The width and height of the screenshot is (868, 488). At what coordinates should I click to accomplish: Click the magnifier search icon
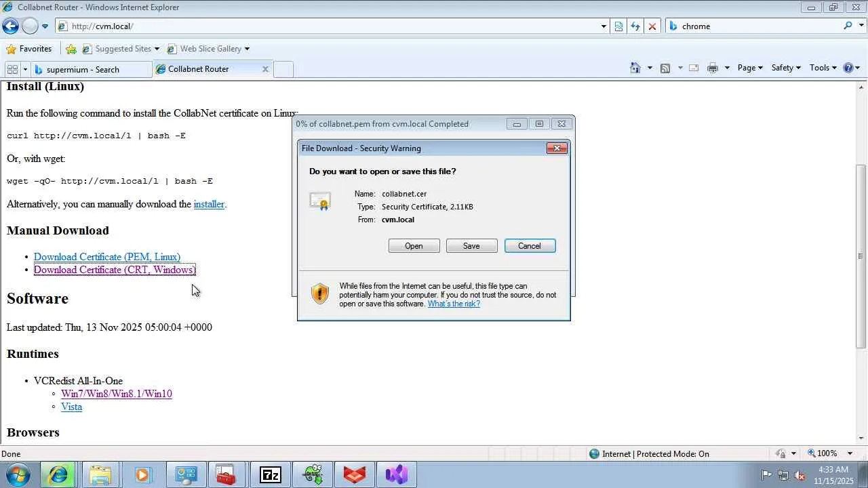pyautogui.click(x=848, y=26)
